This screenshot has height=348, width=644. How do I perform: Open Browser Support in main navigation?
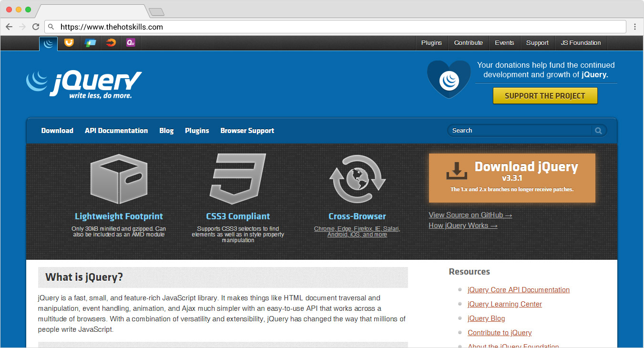pos(247,131)
